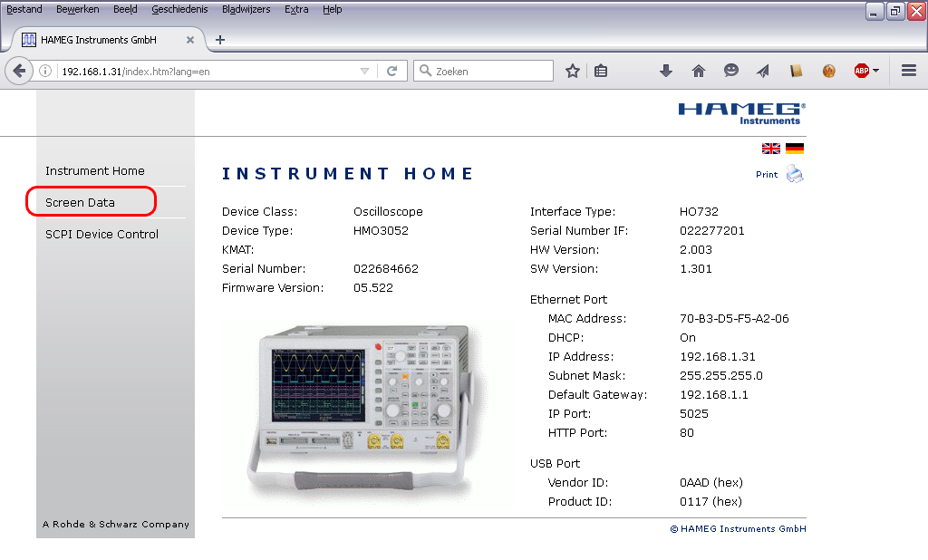Go to the home page icon

(x=699, y=71)
